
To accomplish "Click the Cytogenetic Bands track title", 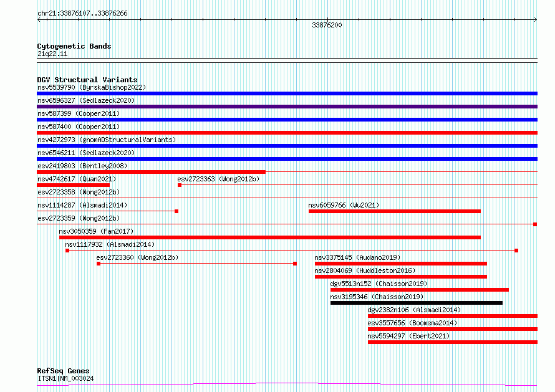I will 74,46.
